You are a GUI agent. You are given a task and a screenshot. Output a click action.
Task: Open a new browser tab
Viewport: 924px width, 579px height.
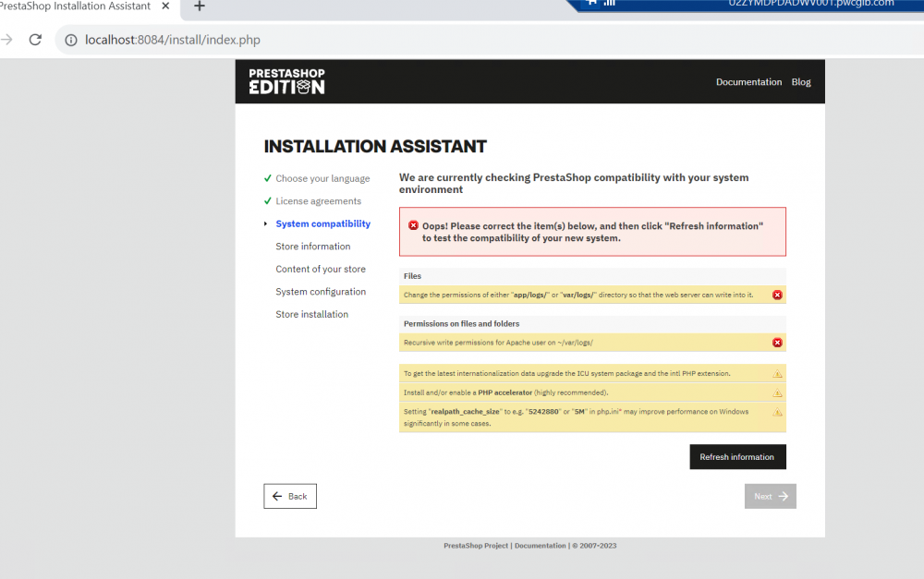pos(198,6)
